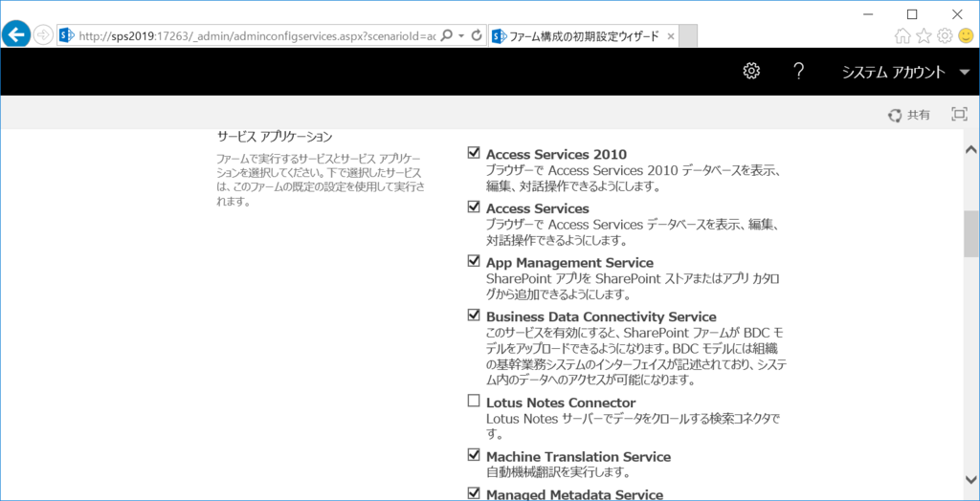The height and width of the screenshot is (501, 980).
Task: Click the サービス アプリケーション section heading
Action: (x=275, y=136)
